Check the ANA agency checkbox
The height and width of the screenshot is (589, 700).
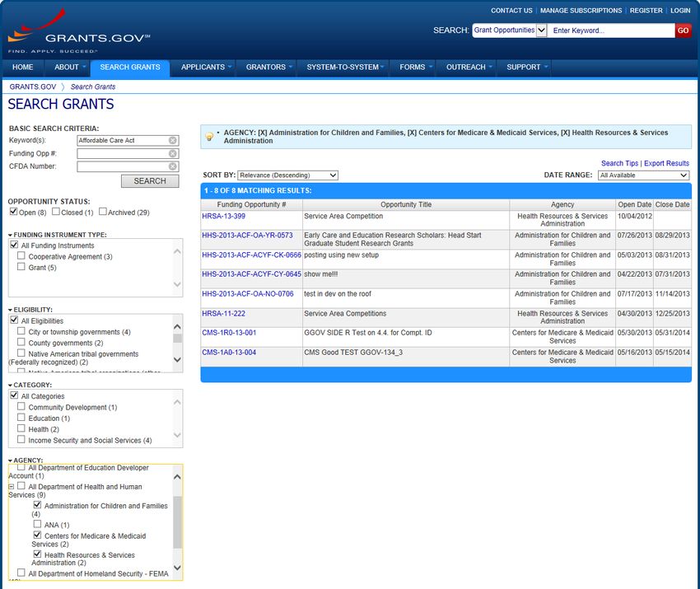tap(38, 524)
